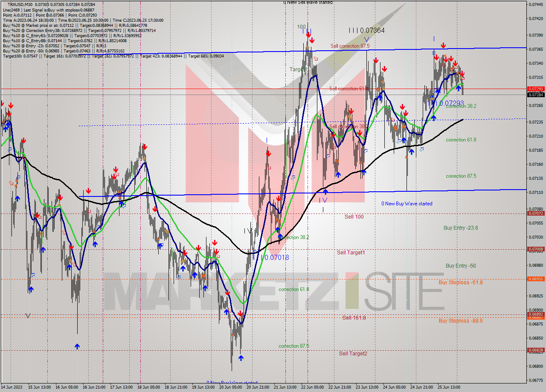The height and width of the screenshot is (392, 546).
Task: Click the '0.07293' wave price label
Action: (452, 103)
